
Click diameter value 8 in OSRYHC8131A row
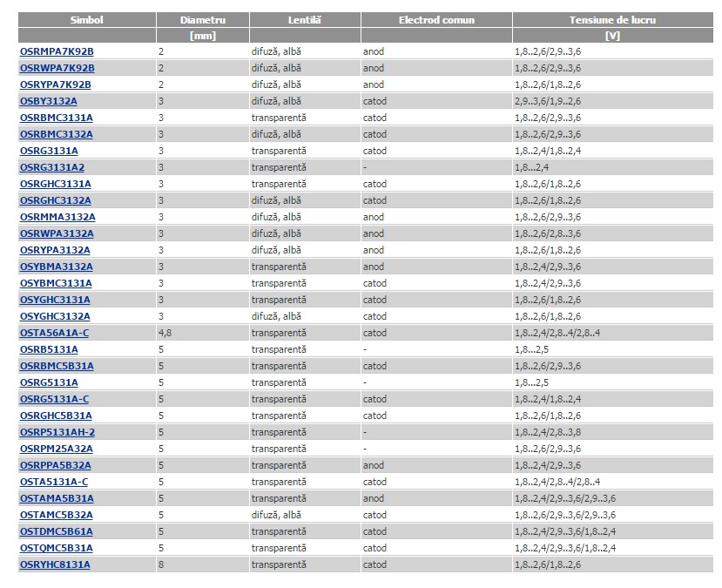point(161,565)
